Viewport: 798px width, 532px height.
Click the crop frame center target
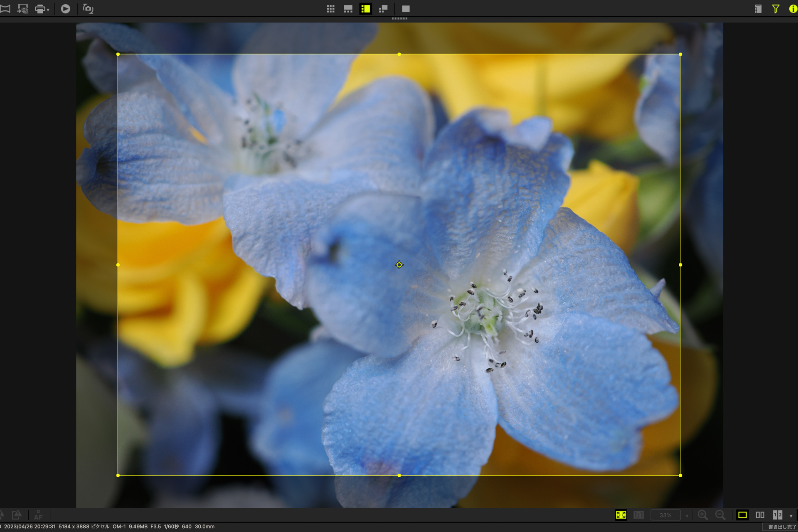(399, 265)
